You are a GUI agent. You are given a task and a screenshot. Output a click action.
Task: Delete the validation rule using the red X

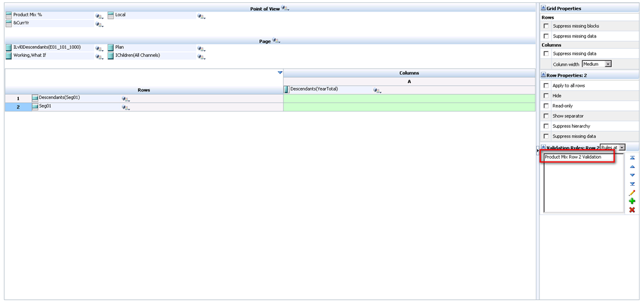point(632,210)
